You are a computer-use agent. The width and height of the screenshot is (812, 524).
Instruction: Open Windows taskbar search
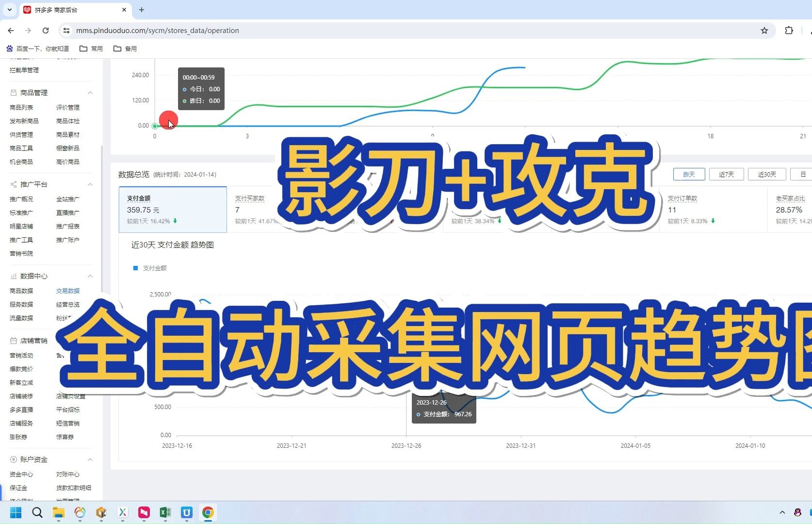(37, 512)
